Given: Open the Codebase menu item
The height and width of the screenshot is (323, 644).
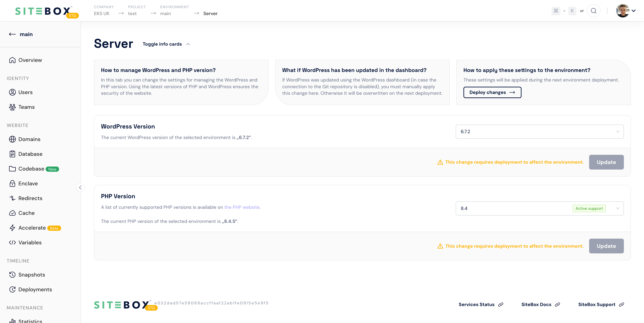Looking at the screenshot, I should click(x=31, y=169).
